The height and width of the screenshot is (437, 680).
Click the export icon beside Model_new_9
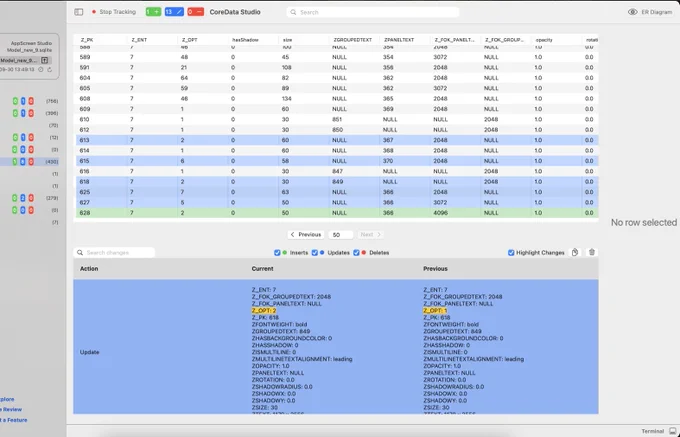tap(44, 60)
